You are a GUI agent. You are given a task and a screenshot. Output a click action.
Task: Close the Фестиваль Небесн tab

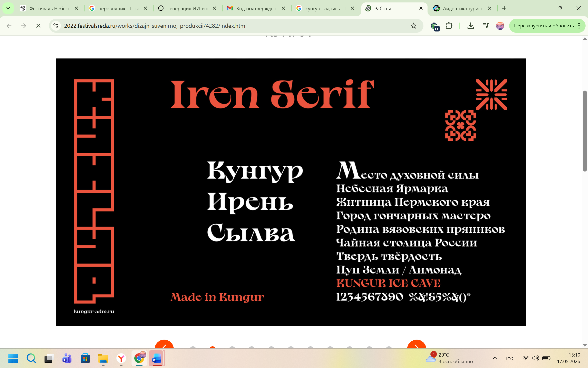pos(76,8)
